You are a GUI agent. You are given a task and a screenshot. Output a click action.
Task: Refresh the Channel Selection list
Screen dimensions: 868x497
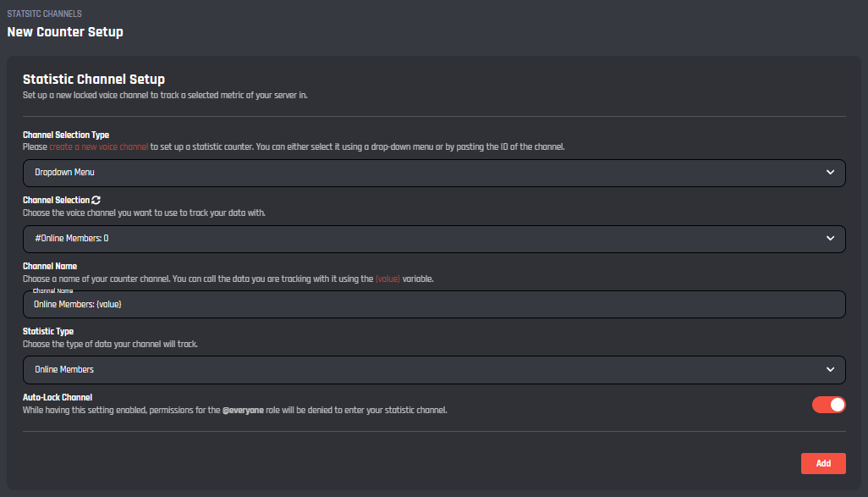click(x=96, y=201)
